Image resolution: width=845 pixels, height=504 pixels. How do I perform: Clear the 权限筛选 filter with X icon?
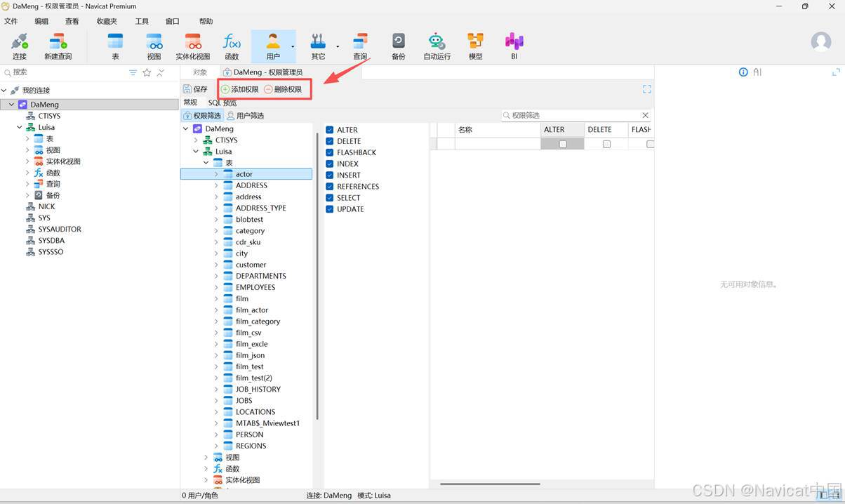646,115
